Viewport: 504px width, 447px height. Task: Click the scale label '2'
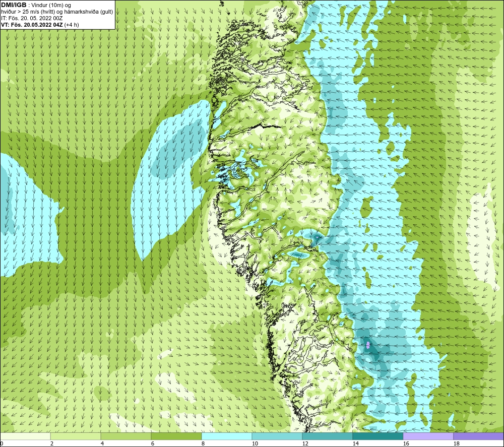click(52, 444)
